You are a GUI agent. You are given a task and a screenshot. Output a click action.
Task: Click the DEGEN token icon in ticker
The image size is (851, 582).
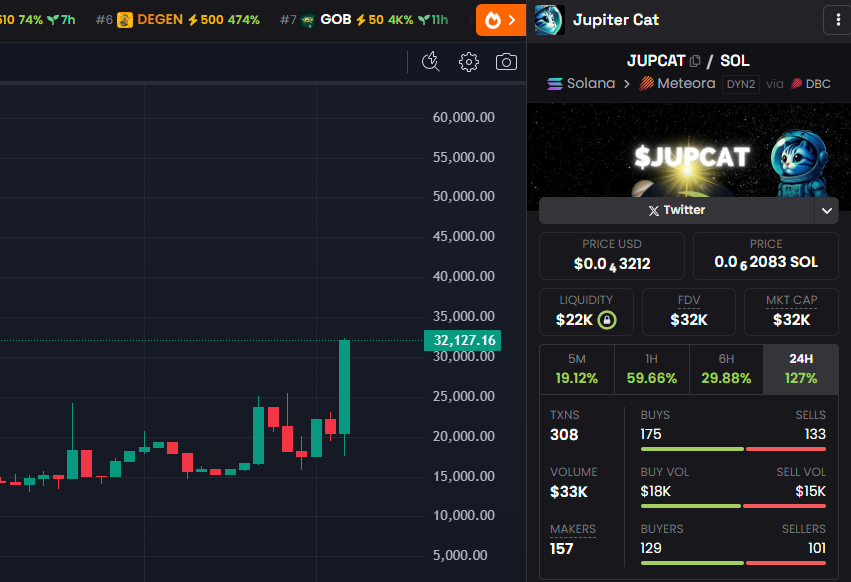click(x=125, y=21)
